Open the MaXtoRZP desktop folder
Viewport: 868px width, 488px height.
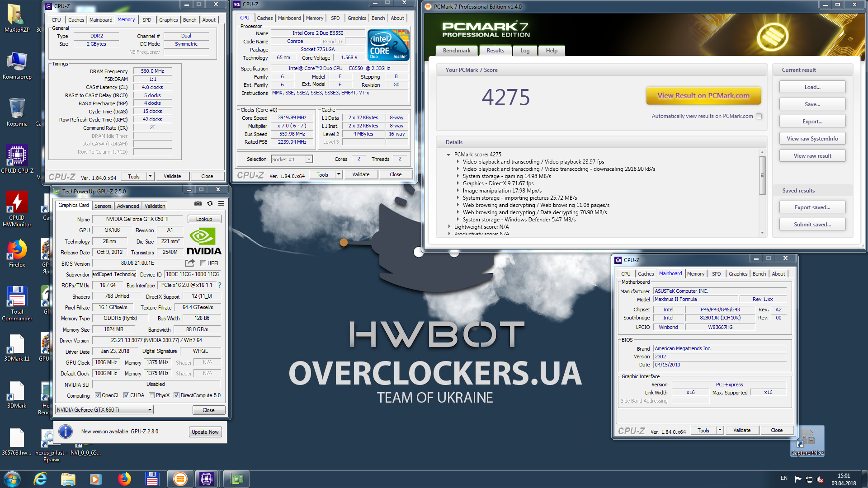[17, 19]
